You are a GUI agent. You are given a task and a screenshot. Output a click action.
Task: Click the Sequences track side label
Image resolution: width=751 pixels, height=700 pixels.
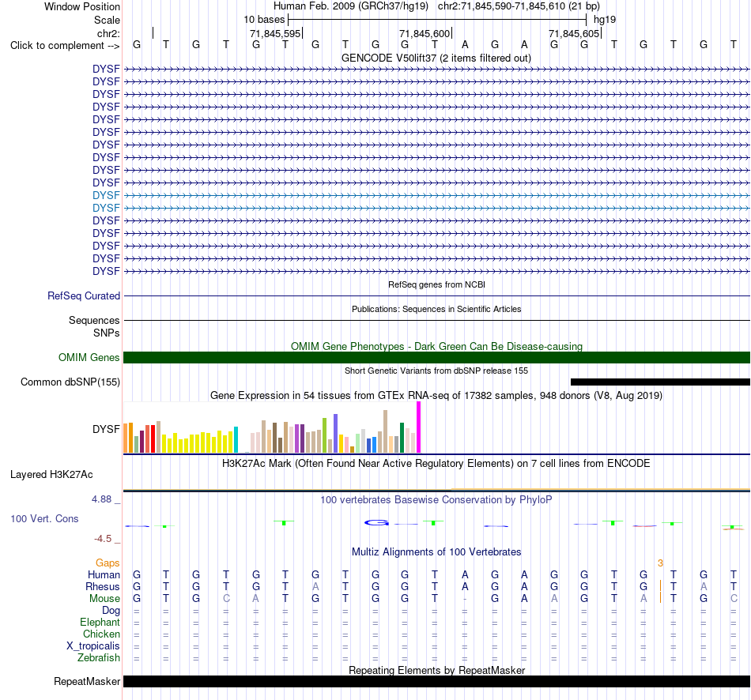tap(94, 320)
